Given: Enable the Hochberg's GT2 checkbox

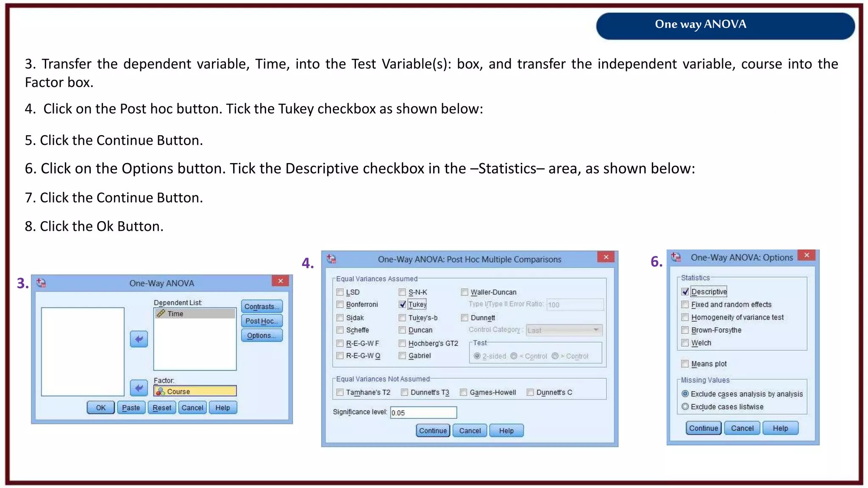Looking at the screenshot, I should [402, 343].
